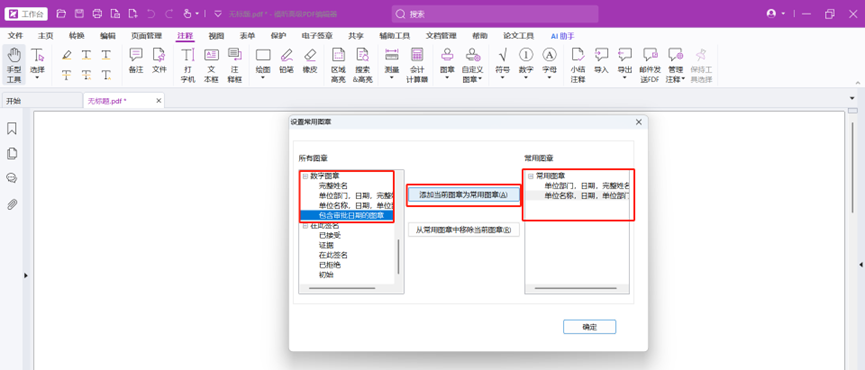The width and height of the screenshot is (865, 370).
Task: Open the 导出 export dropdown
Action: point(624,77)
